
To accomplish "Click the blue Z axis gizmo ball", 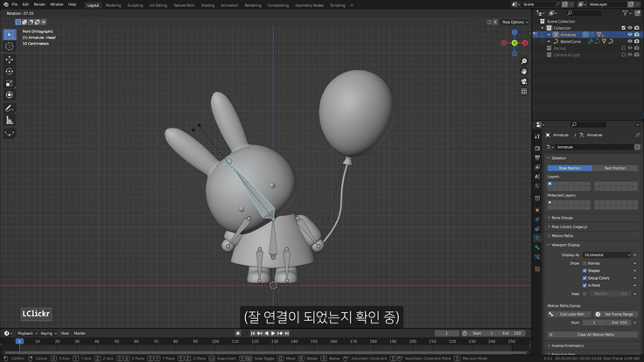I will tap(514, 32).
